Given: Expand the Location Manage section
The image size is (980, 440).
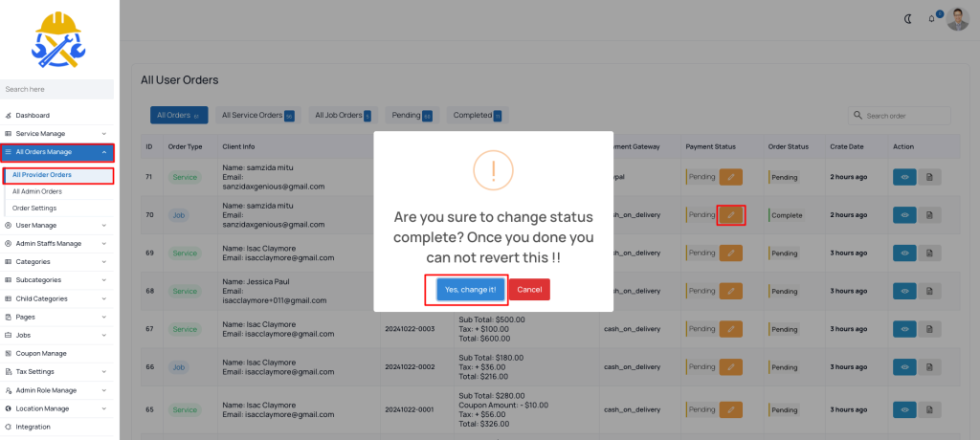Looking at the screenshot, I should click(56, 408).
